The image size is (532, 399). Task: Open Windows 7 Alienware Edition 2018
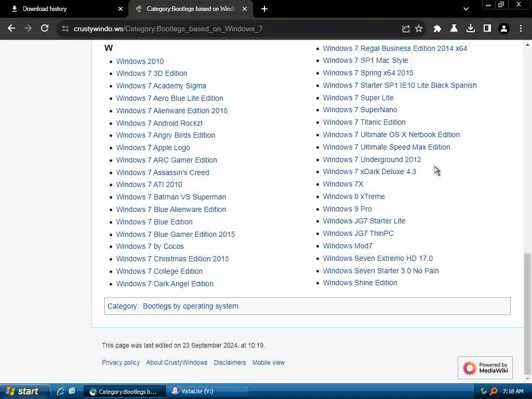pos(171,111)
